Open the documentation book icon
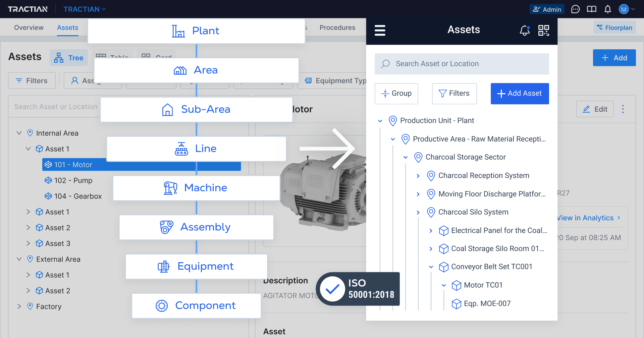The height and width of the screenshot is (338, 644). pyautogui.click(x=591, y=9)
